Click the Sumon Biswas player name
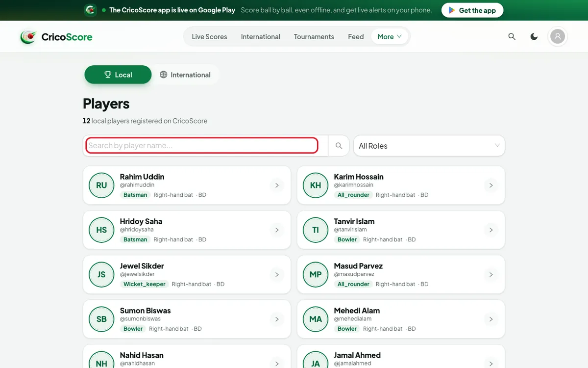Viewport: 588px width, 368px height. [146, 311]
